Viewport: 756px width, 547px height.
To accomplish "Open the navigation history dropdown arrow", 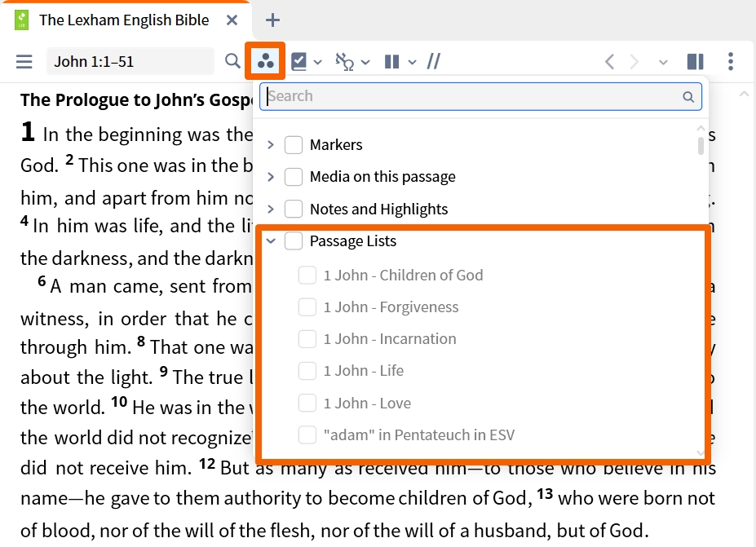I will (663, 62).
